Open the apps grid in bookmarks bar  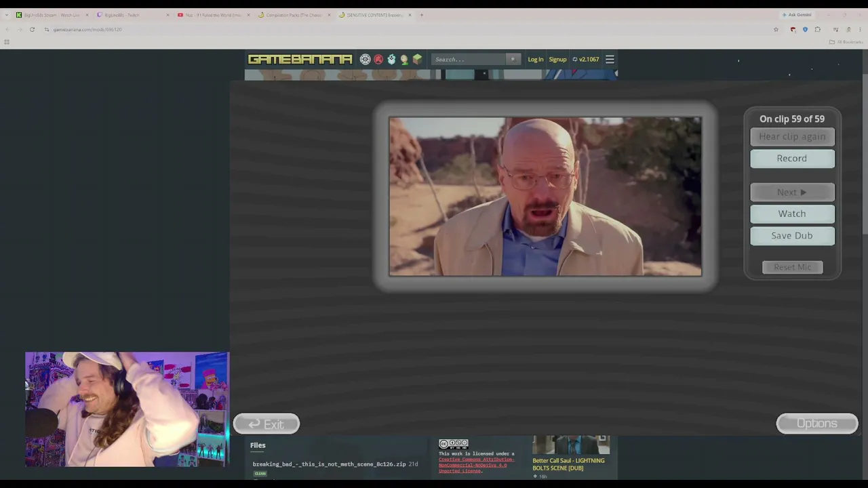pos(7,42)
